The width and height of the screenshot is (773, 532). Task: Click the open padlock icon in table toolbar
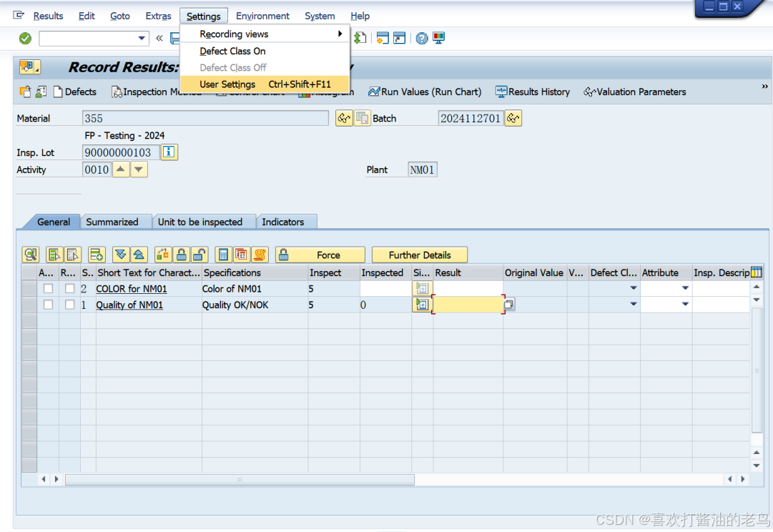coord(200,255)
